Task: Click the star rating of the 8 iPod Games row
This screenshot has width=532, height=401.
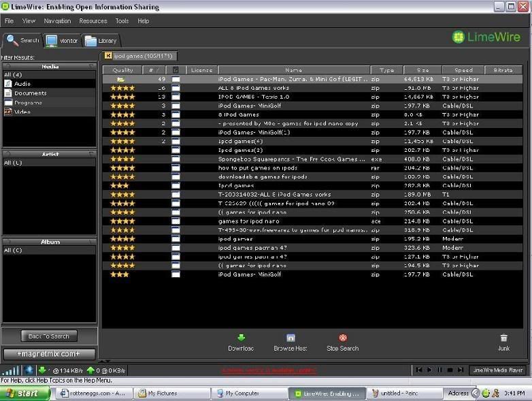Action: pos(122,114)
